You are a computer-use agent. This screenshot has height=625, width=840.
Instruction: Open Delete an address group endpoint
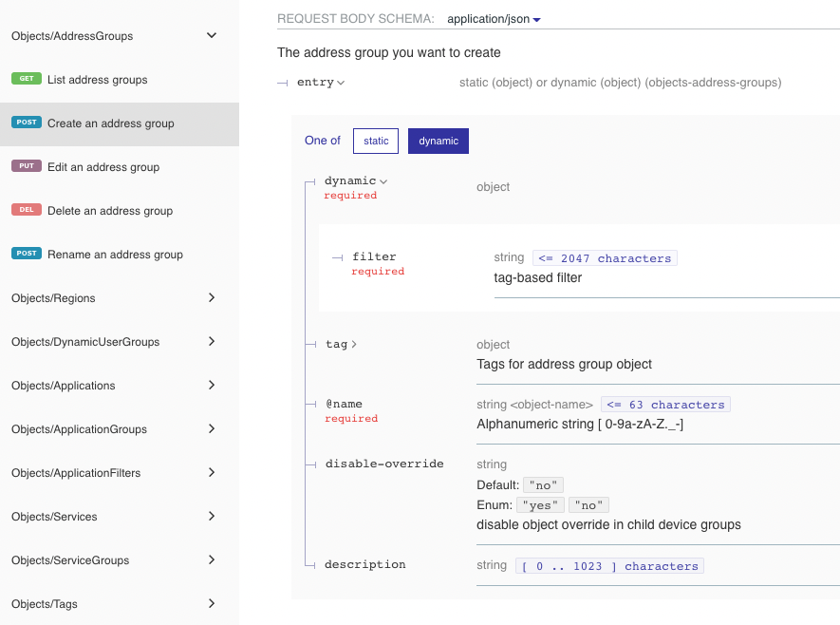[110, 211]
